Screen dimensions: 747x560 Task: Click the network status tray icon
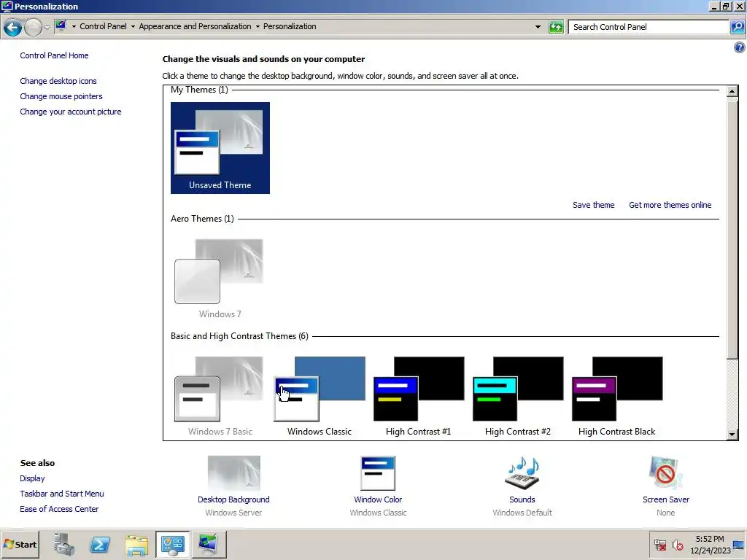[x=660, y=544]
